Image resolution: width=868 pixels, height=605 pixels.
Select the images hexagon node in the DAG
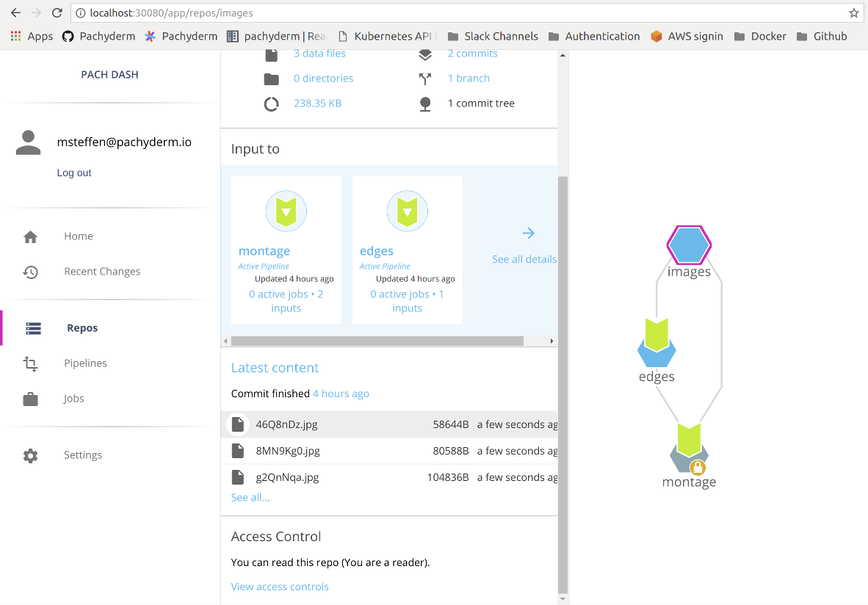tap(689, 245)
